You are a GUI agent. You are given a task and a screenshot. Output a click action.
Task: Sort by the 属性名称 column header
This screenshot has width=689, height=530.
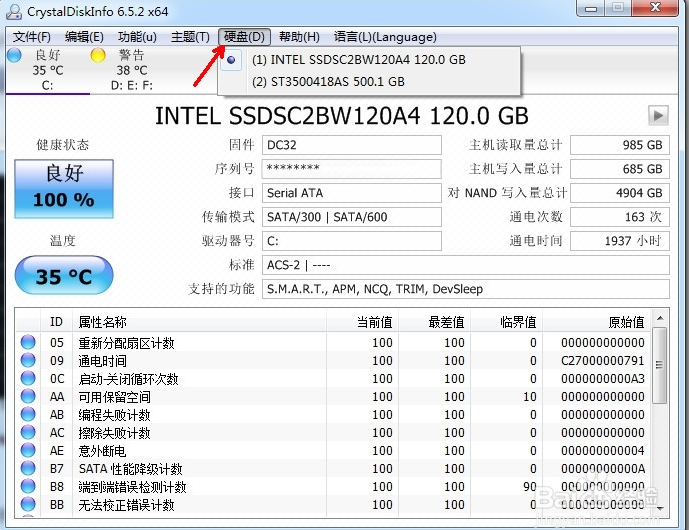[x=199, y=322]
